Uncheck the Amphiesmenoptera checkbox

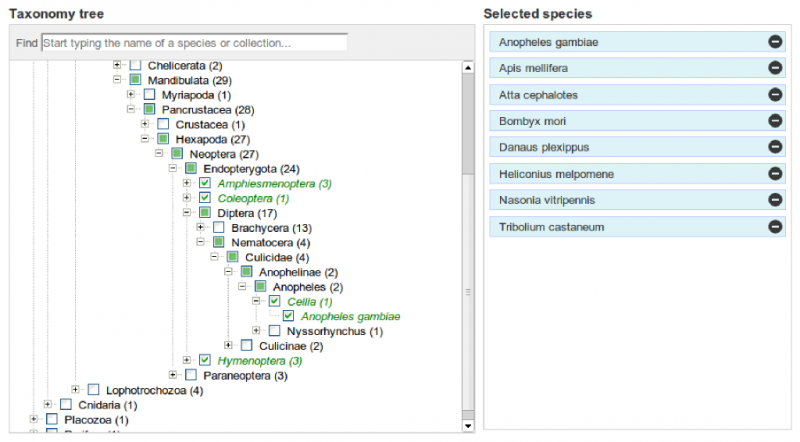pos(205,183)
